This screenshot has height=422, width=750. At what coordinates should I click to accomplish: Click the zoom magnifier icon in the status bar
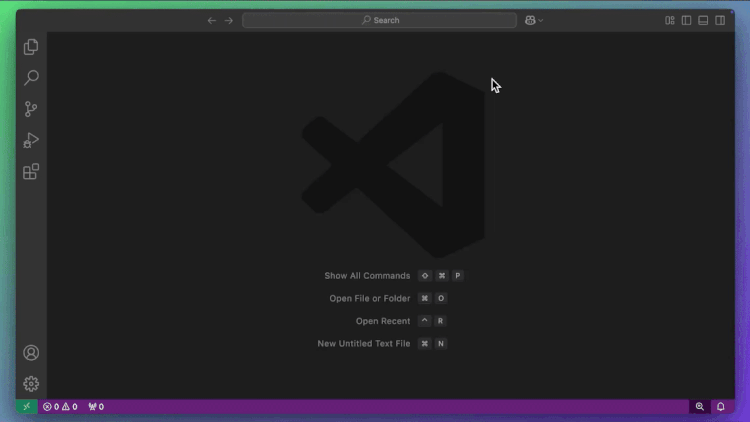700,407
